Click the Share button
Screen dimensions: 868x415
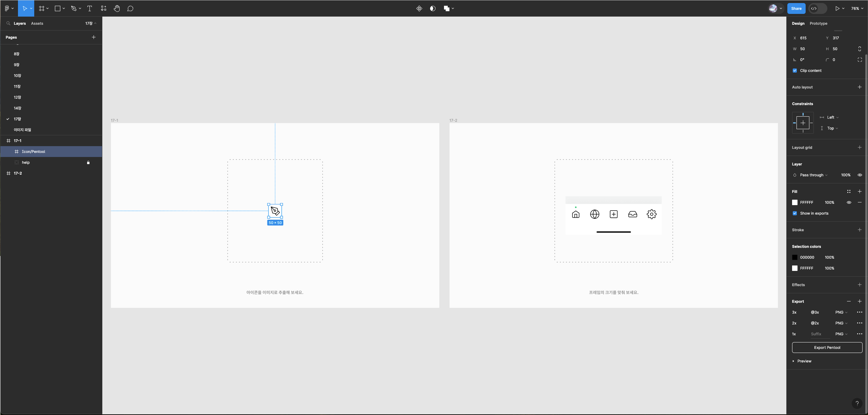796,8
